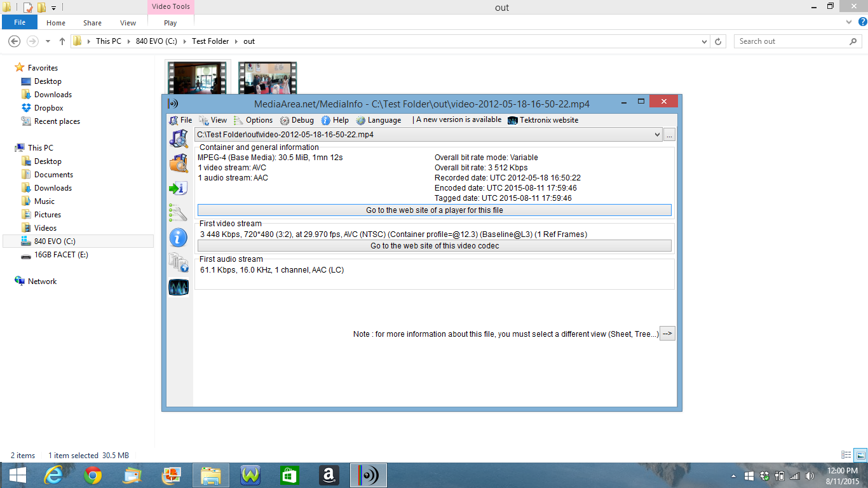
Task: Open the recent locations dropdown arrow
Action: (48, 41)
